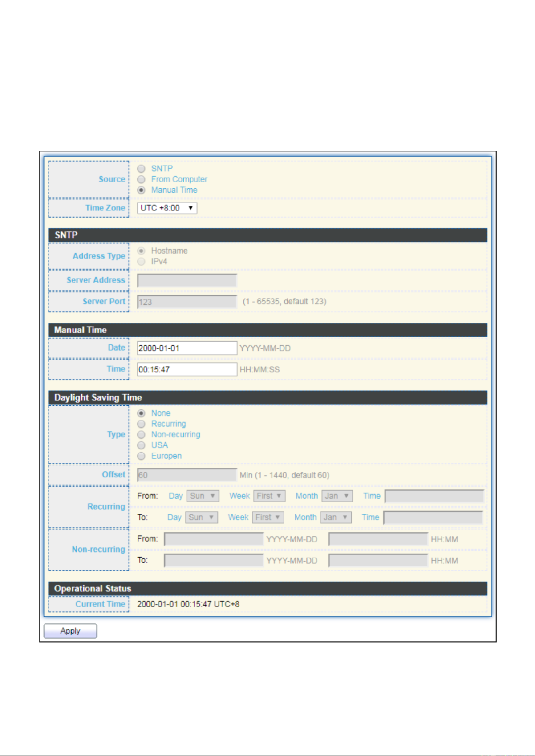Click the Offset field showing 60
The image size is (535, 756).
[187, 475]
